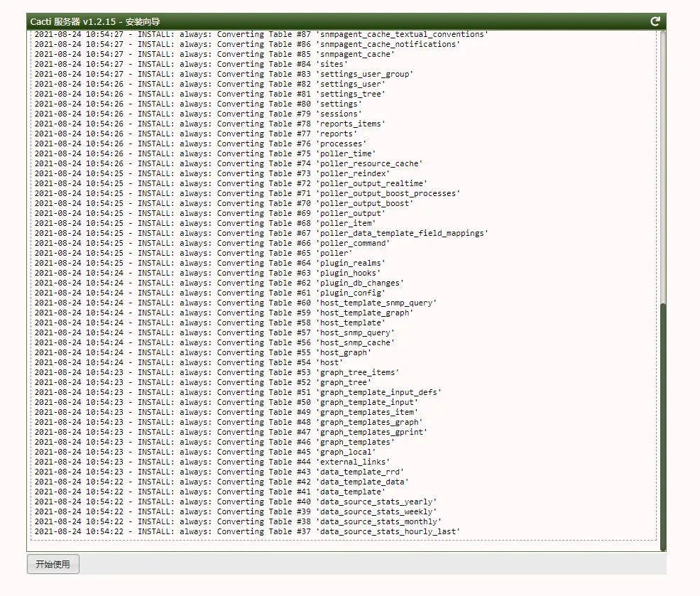
Task: Select log line 'host_template_snmp_query'
Action: 235,303
